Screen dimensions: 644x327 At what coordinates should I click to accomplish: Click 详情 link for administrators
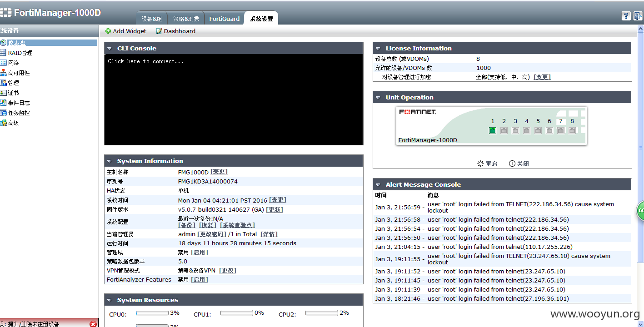(269, 234)
